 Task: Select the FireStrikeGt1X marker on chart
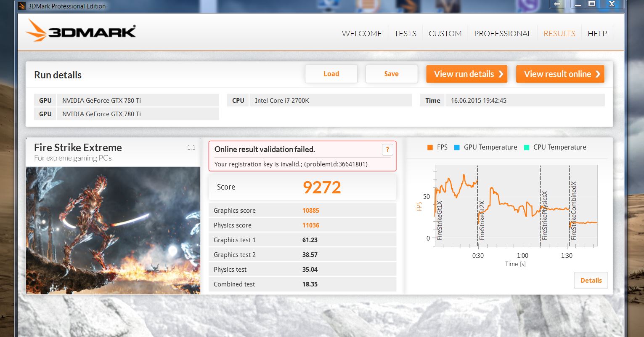point(440,221)
